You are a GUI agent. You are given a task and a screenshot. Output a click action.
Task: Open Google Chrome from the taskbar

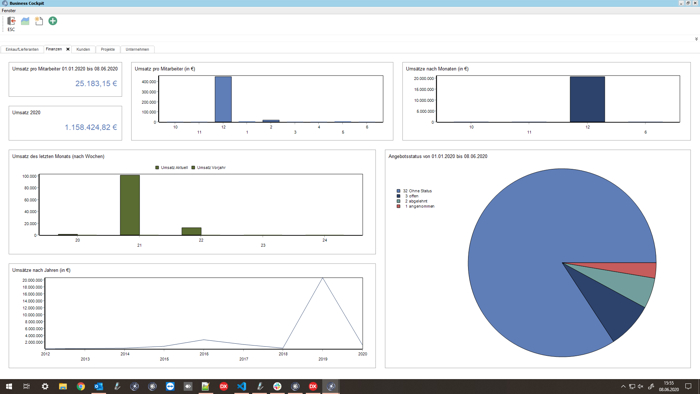click(x=81, y=386)
